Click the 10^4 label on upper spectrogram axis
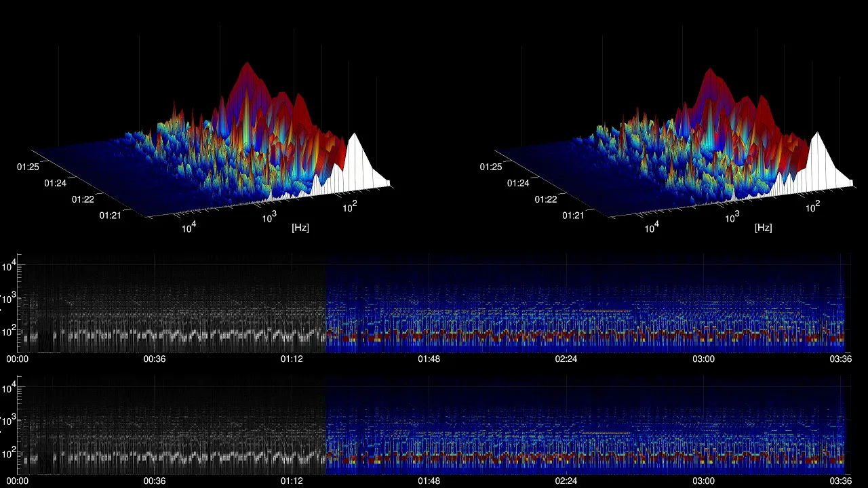 tap(9, 265)
